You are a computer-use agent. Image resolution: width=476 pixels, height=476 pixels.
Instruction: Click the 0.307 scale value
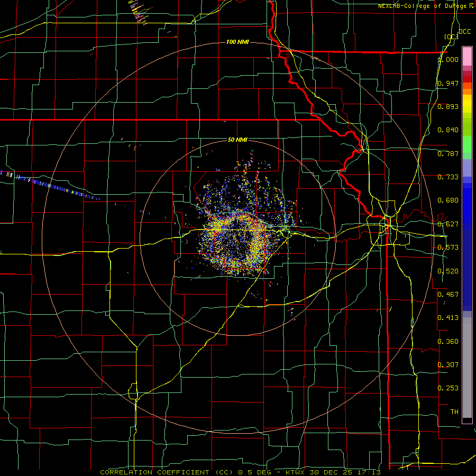[x=448, y=365]
